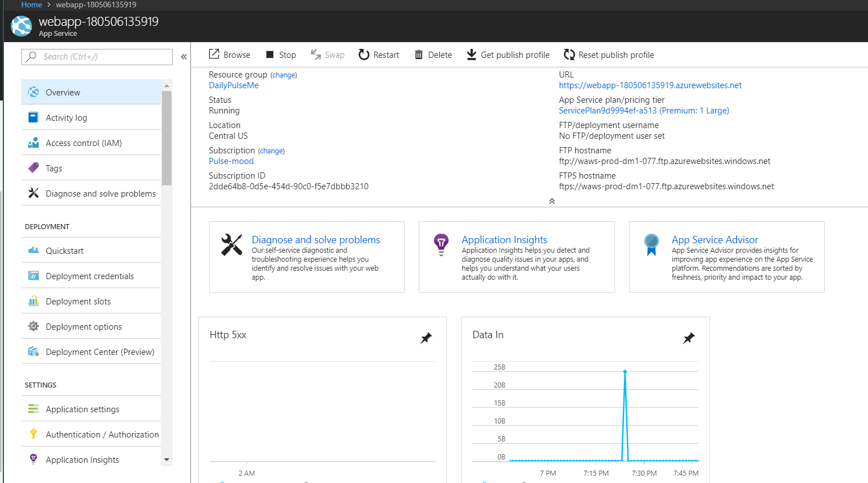
Task: Click the Access control people icon
Action: click(x=34, y=143)
